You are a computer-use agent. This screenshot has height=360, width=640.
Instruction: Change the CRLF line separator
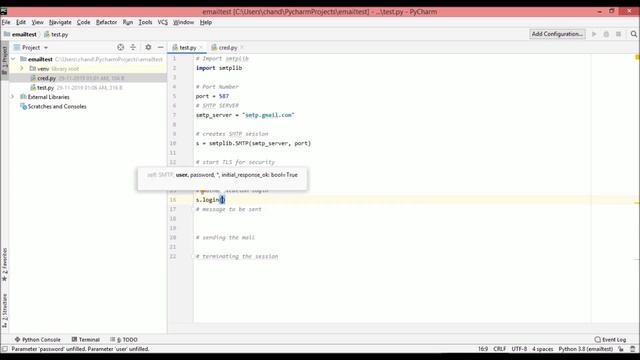point(500,349)
